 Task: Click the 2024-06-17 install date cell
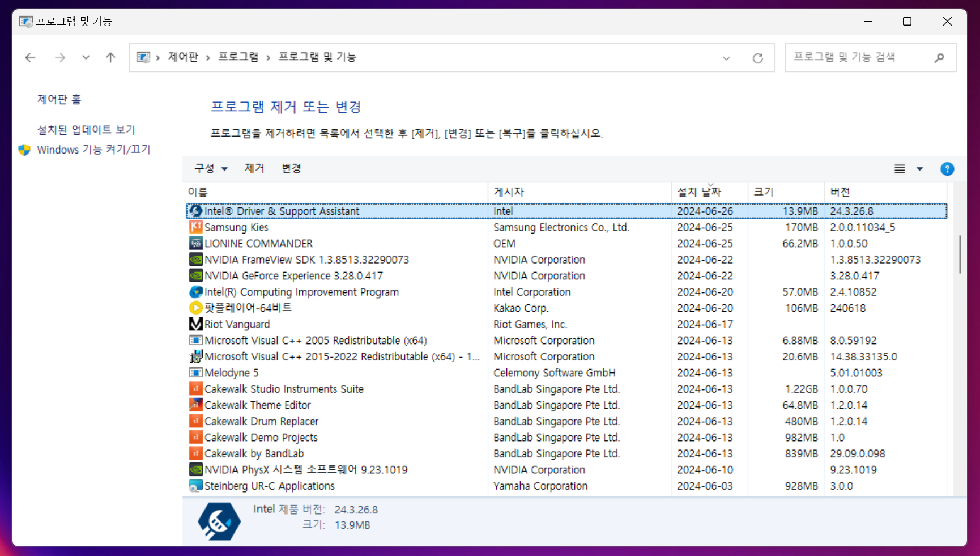[705, 324]
